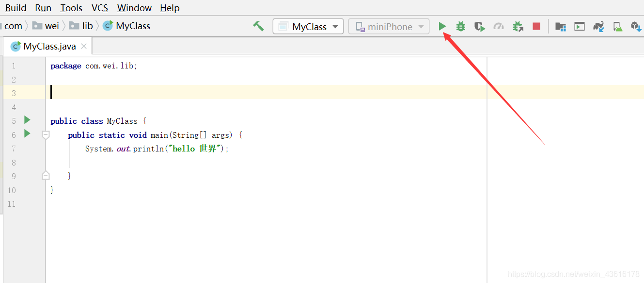Close the MyClass.java tab
This screenshot has height=283, width=644.
pyautogui.click(x=84, y=46)
